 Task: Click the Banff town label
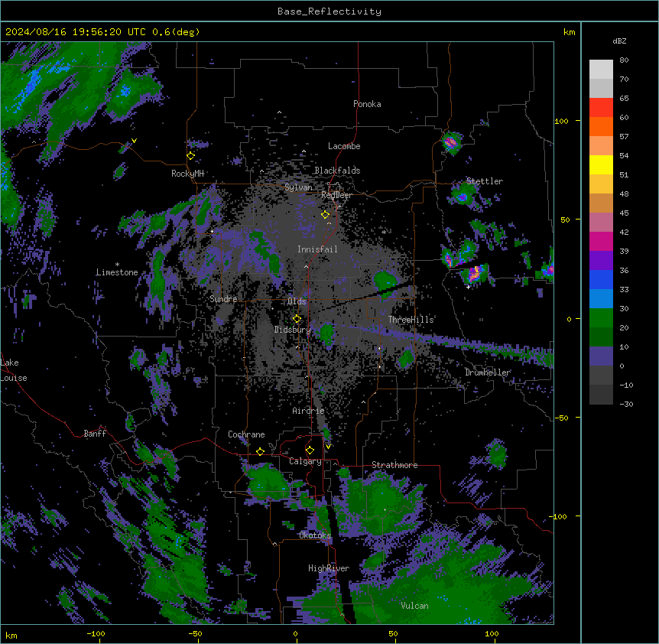coord(95,434)
